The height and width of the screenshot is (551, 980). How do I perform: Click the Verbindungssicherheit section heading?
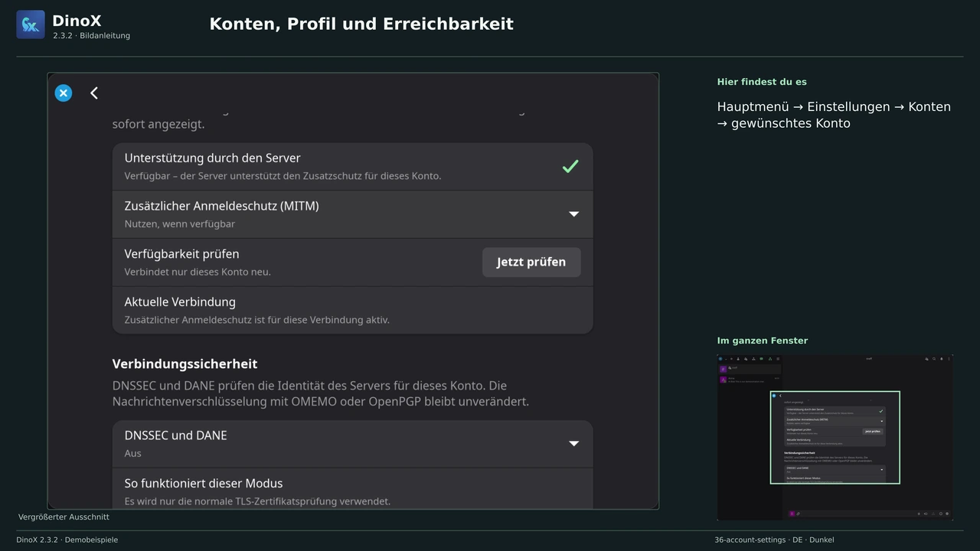click(x=185, y=364)
